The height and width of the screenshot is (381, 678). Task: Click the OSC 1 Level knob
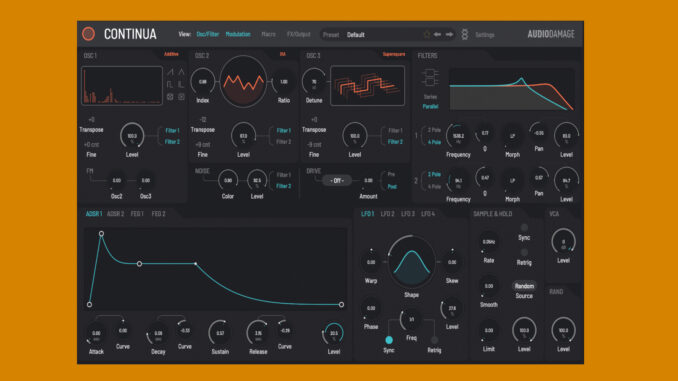(x=132, y=136)
